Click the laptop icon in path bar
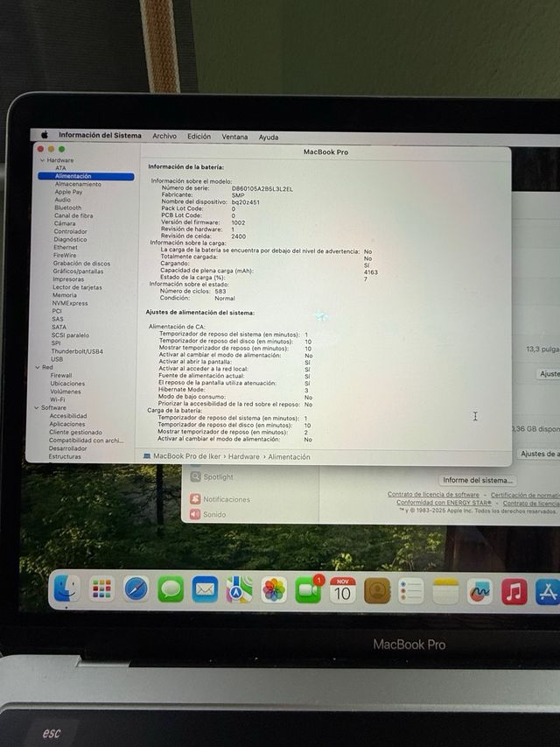Screen dimensions: 560x747 point(147,456)
